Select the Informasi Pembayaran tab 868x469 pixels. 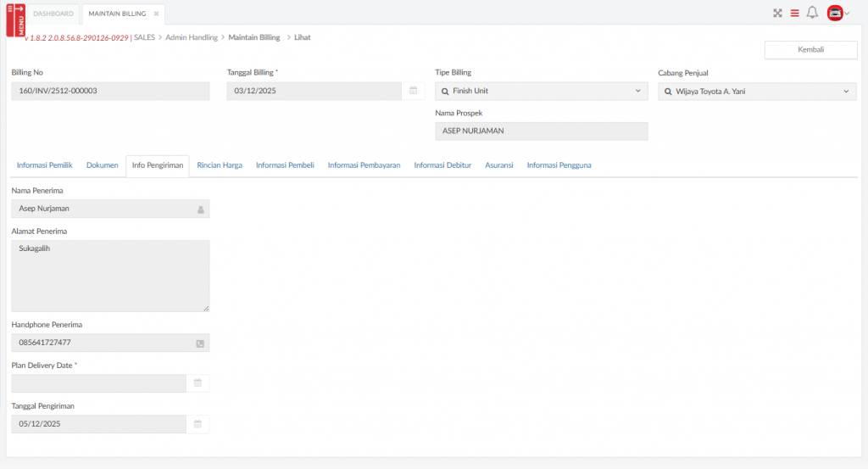tap(364, 165)
